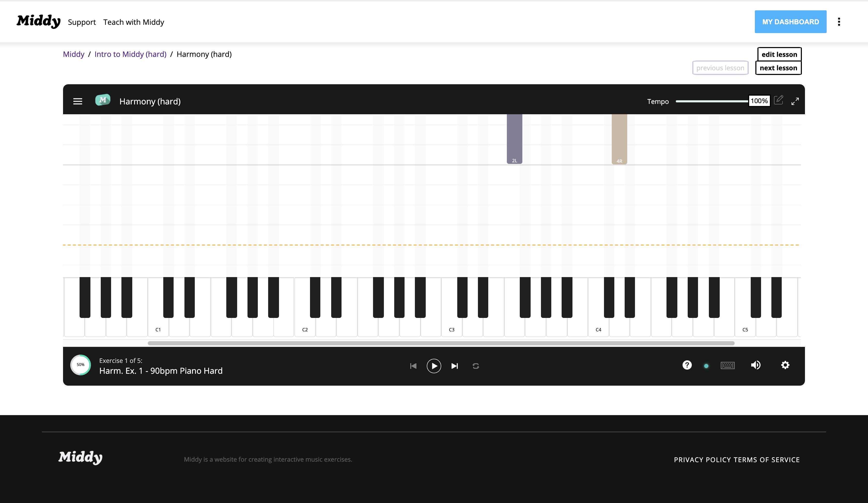Open the three-dot menu in header
Image resolution: width=868 pixels, height=503 pixels.
tap(839, 22)
